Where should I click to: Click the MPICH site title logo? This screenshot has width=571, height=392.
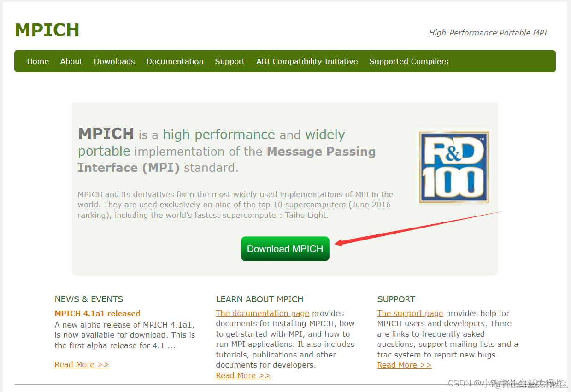(x=47, y=30)
